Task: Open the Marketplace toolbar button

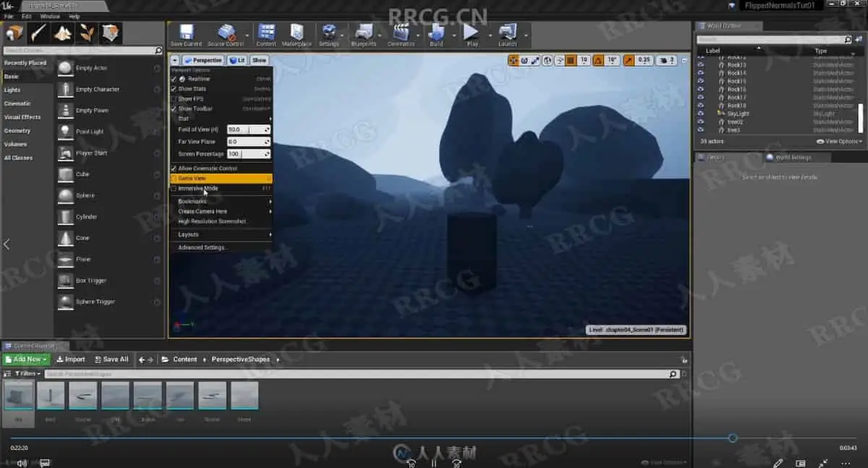Action: pyautogui.click(x=297, y=35)
